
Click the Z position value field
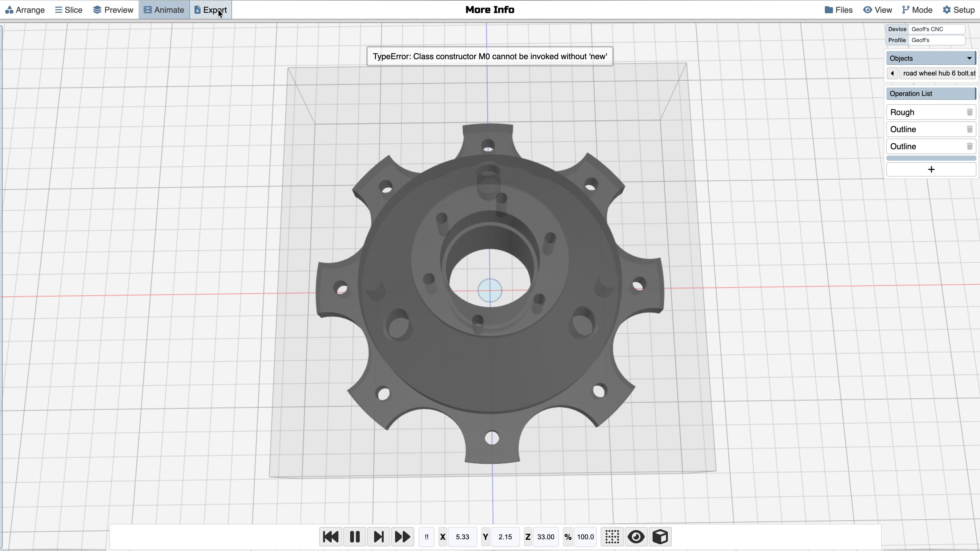[546, 536]
